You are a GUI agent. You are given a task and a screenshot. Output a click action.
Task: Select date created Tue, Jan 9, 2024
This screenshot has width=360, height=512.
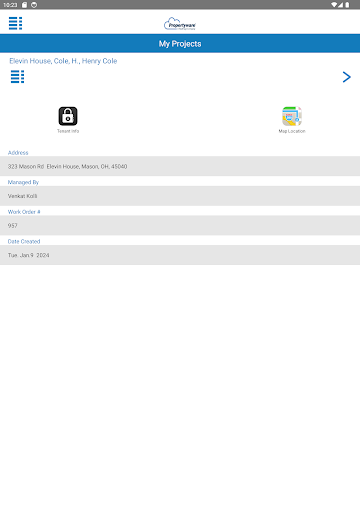[180, 255]
